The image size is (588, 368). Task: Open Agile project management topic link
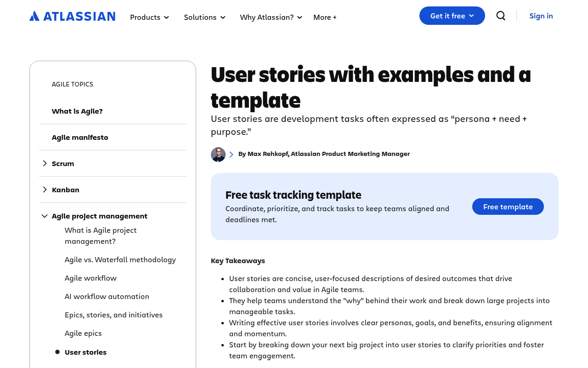100,216
